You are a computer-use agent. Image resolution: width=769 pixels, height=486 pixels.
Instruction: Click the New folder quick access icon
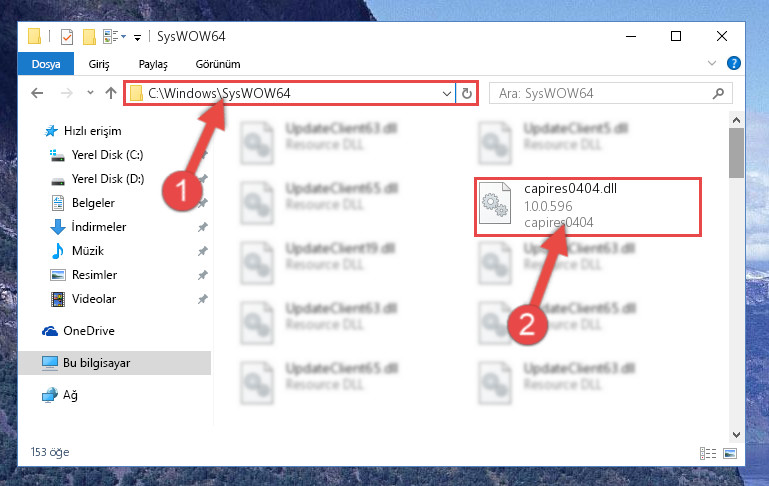click(x=89, y=37)
